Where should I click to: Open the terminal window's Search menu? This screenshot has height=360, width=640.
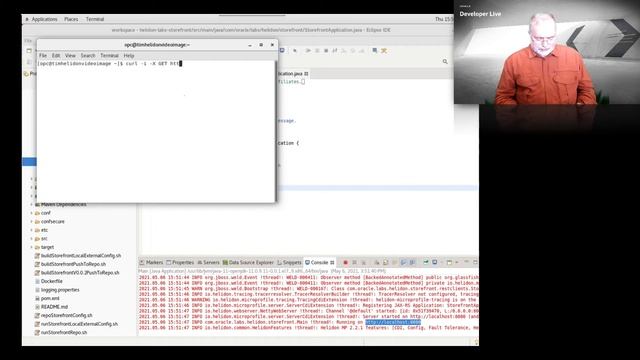coord(88,56)
